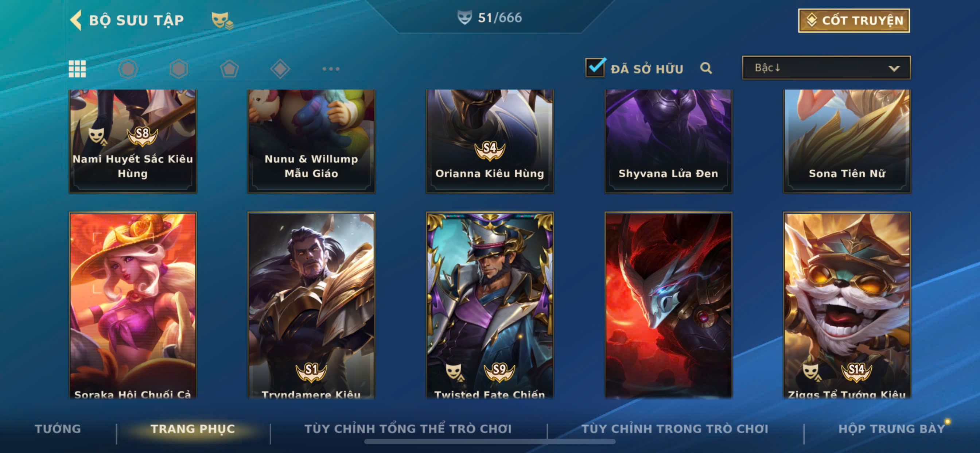Open the search magnifier icon
Viewport: 980px width, 453px height.
tap(706, 68)
